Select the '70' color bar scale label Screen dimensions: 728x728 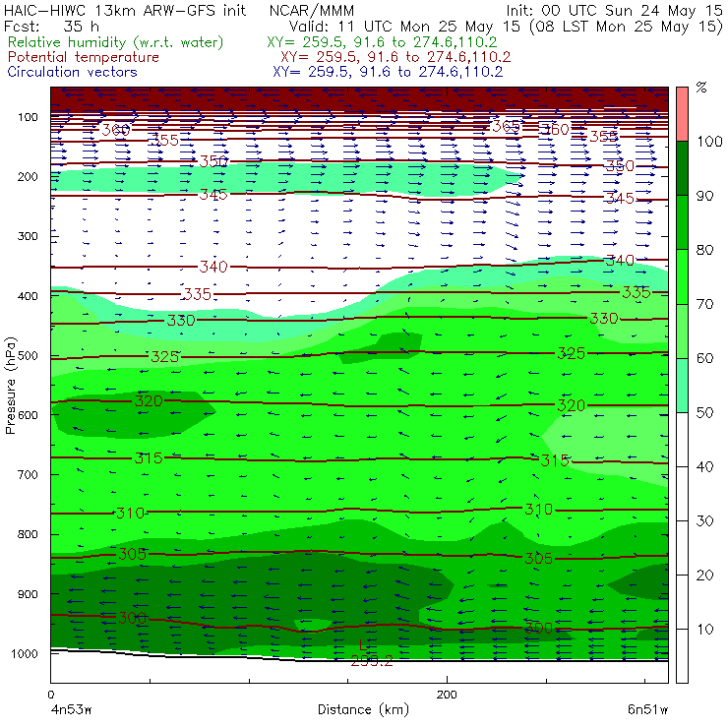pos(704,304)
